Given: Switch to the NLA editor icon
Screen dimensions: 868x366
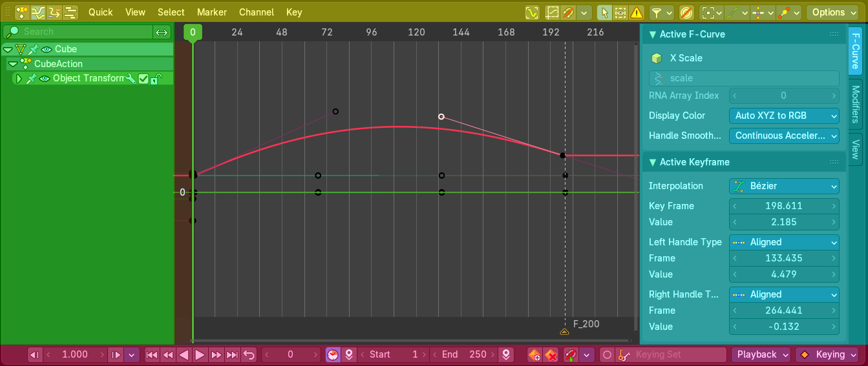Looking at the screenshot, I should coord(70,12).
